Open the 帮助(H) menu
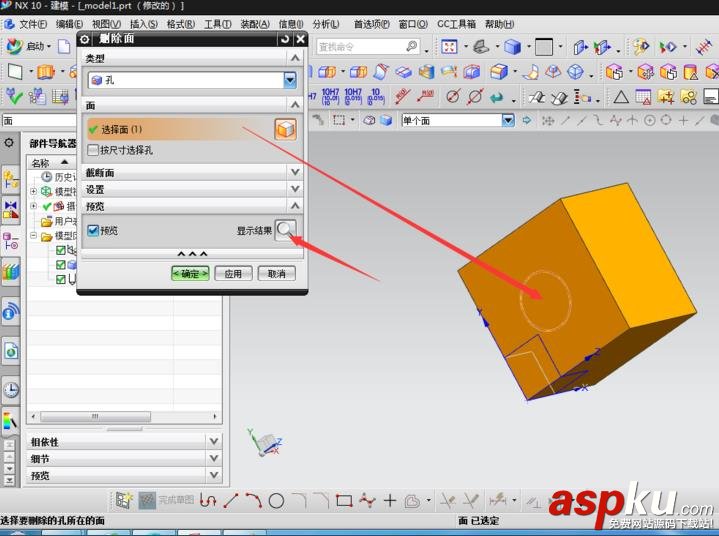This screenshot has height=536, width=719. 499,24
